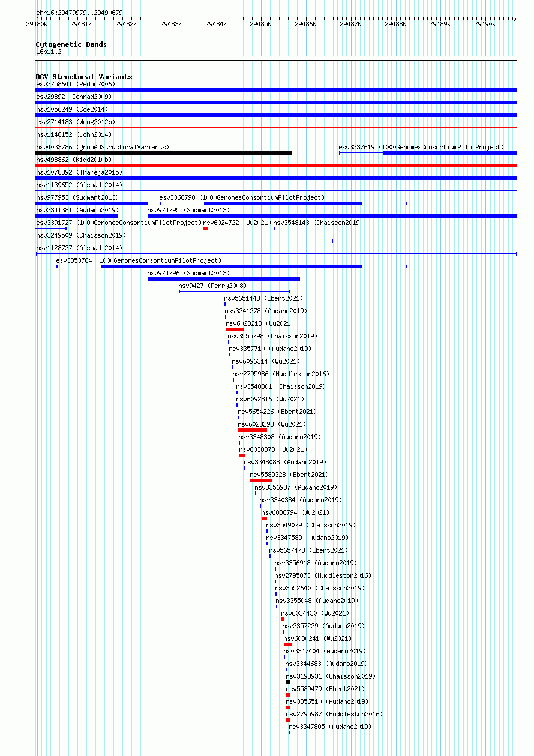
Task: Click nsv3347589 (Audano2019) label
Action: (x=307, y=538)
